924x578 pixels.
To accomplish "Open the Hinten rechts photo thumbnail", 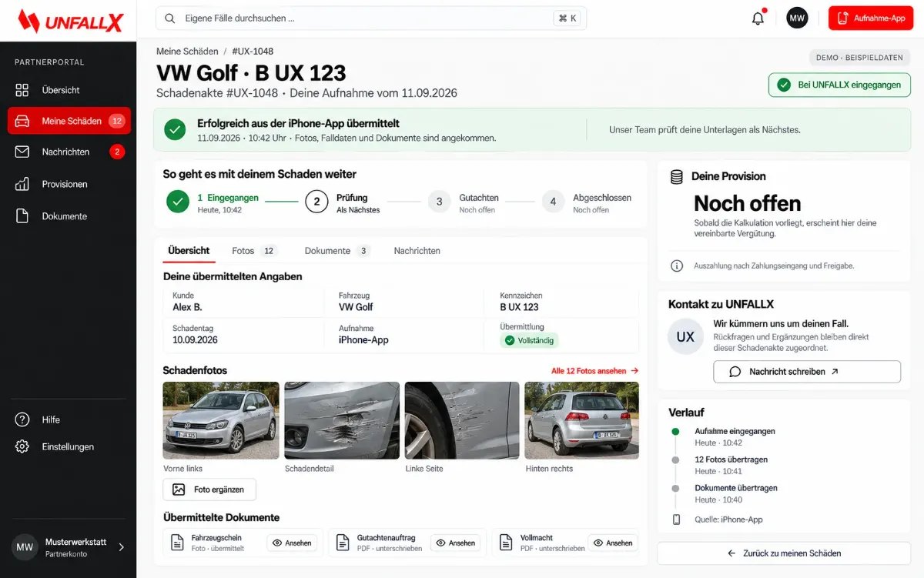I will [582, 420].
